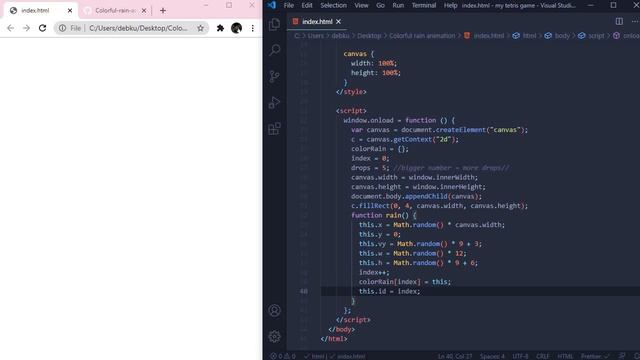Click errors and warnings status indicator
This screenshot has width=640, height=360.
coord(282,356)
